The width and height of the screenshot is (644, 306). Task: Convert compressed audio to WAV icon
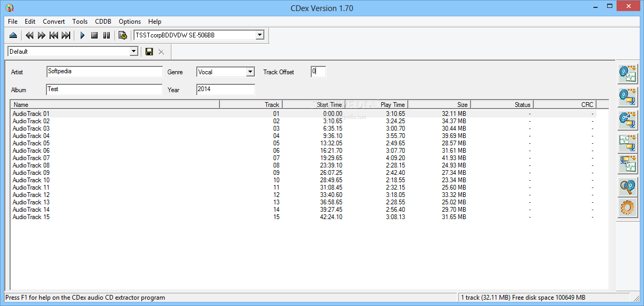click(628, 164)
